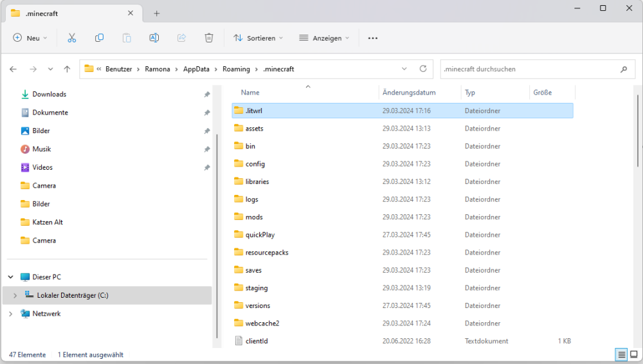Click the Share icon in toolbar
This screenshot has width=643, height=364.
click(x=182, y=38)
